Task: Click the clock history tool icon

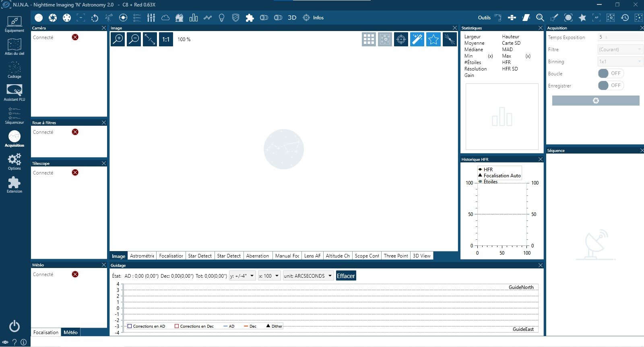Action: coord(625,18)
